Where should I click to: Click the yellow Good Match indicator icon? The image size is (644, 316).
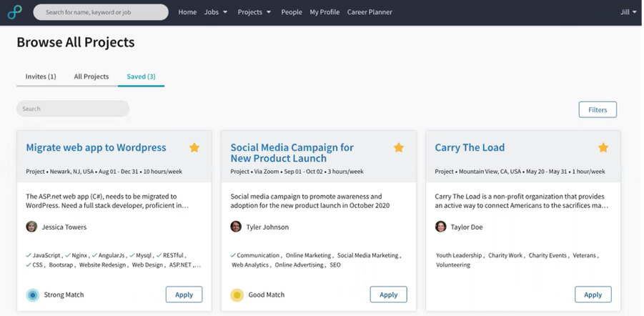(x=237, y=295)
